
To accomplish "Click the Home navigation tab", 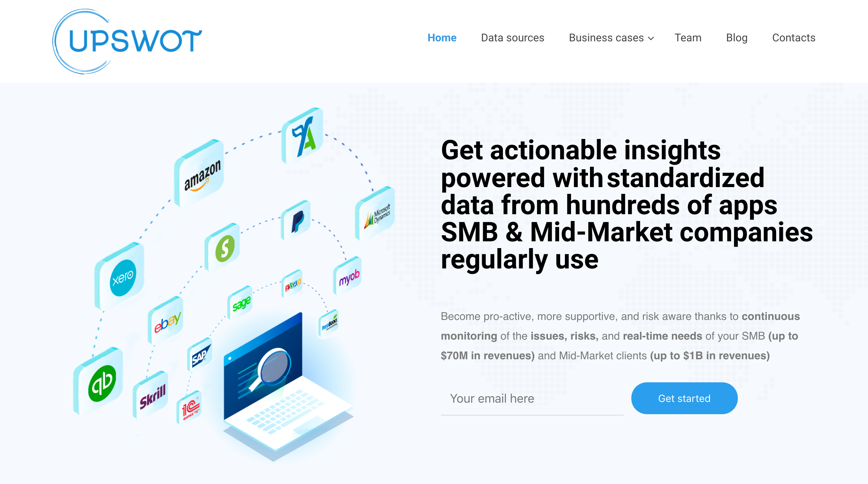I will point(442,38).
